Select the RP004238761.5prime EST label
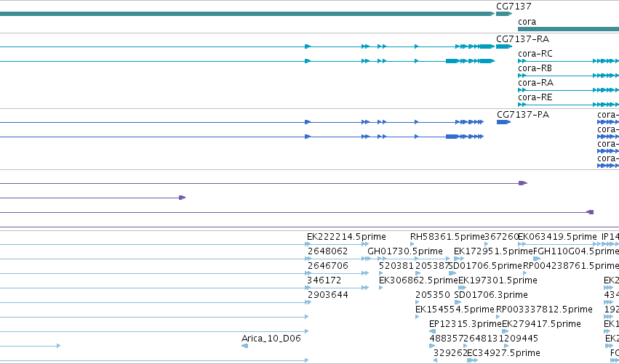This screenshot has width=619, height=364. [x=571, y=266]
